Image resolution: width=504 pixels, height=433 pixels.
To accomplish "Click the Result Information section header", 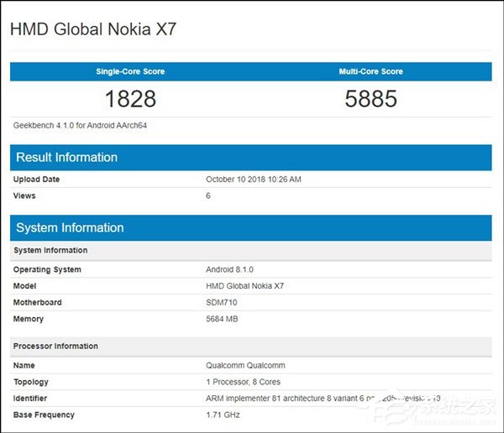I will coord(250,158).
